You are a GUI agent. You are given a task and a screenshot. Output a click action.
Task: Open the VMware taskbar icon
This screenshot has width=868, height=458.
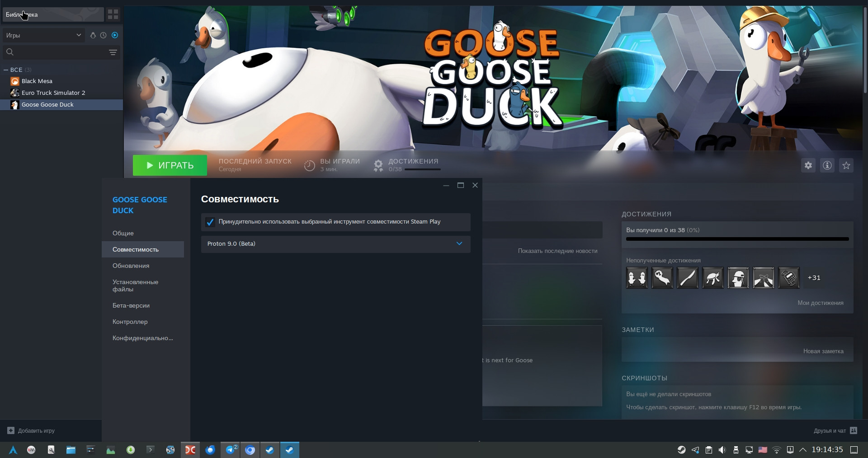(x=31, y=450)
